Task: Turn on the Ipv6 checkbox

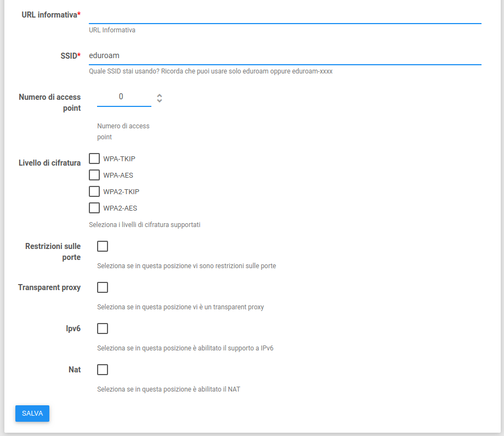Action: tap(103, 329)
